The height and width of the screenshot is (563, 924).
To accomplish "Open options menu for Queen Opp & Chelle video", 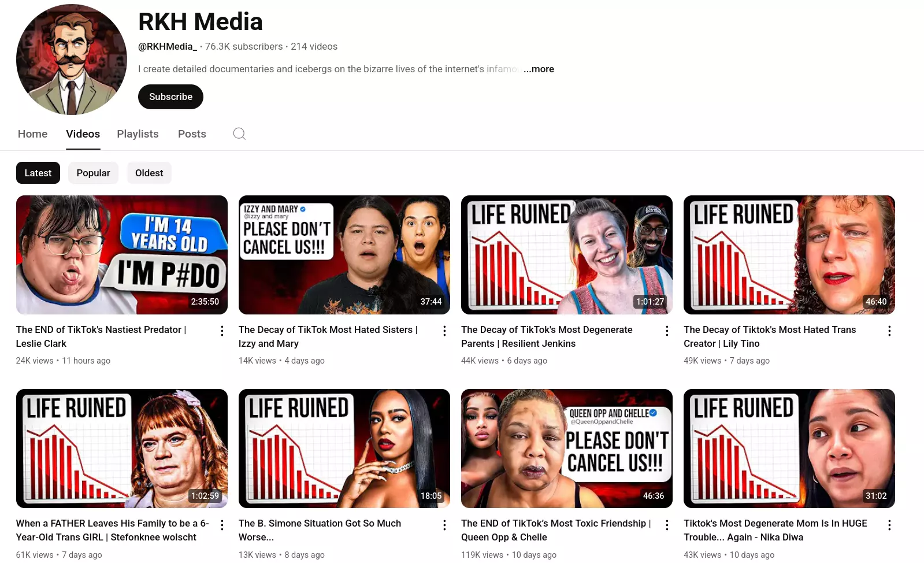I will [667, 525].
